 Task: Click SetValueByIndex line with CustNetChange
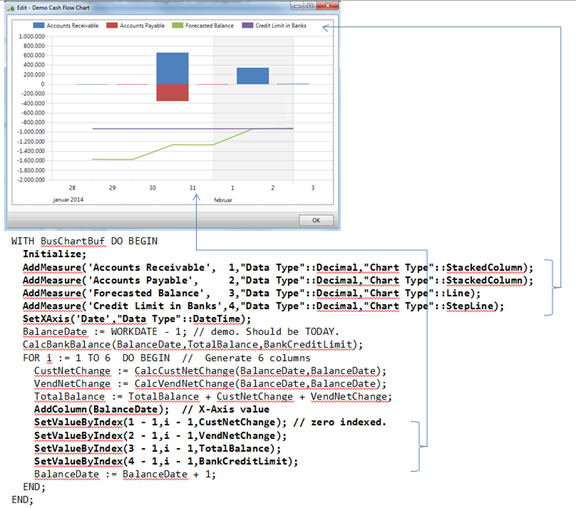pos(210,423)
